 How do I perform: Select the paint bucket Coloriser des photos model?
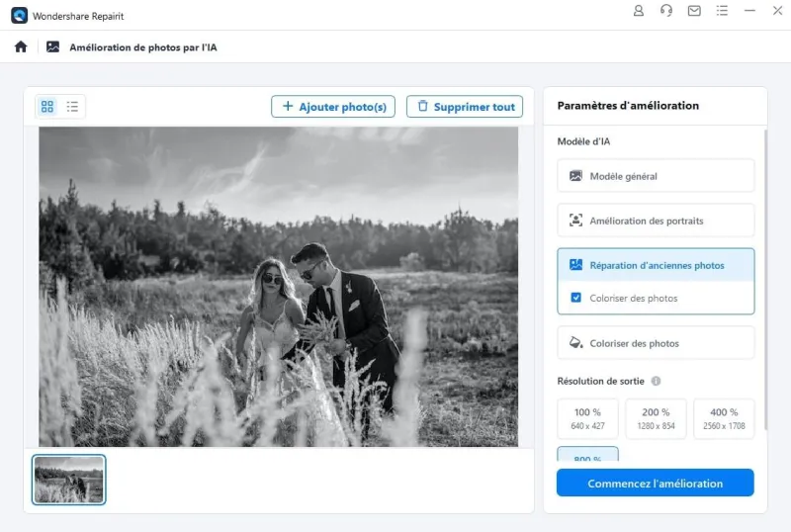656,343
